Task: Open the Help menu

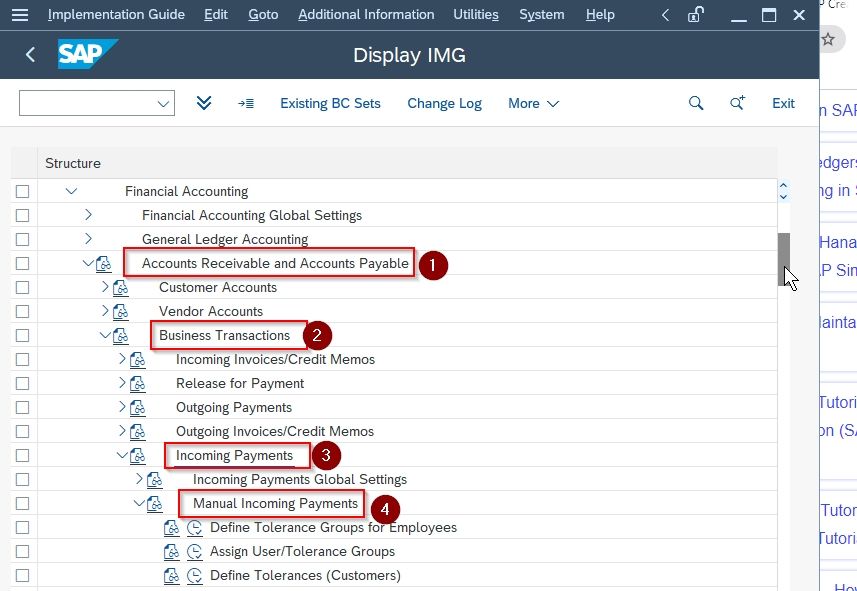Action: (x=600, y=15)
